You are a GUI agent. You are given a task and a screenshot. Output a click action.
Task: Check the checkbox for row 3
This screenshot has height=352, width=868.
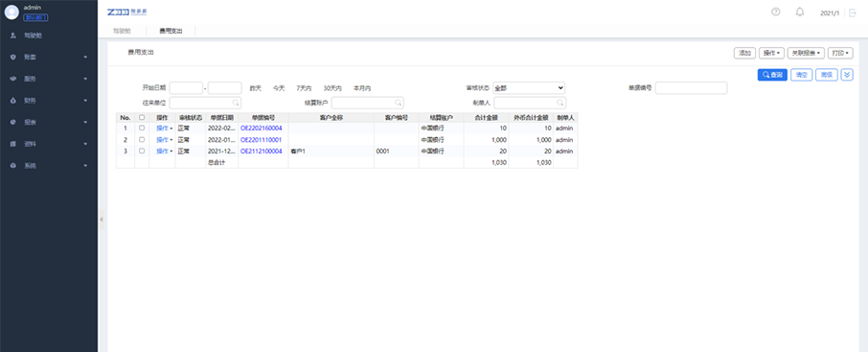[142, 151]
